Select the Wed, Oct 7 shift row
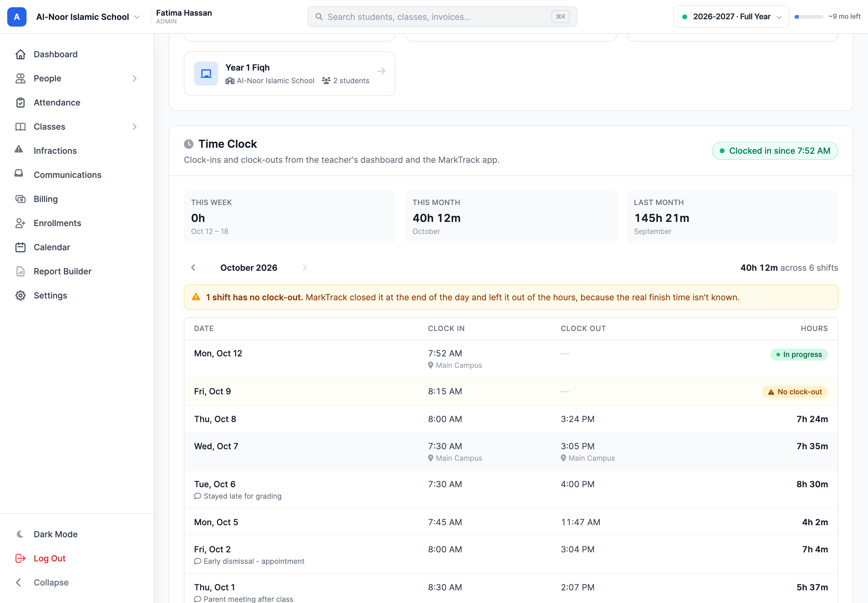The height and width of the screenshot is (603, 868). click(x=511, y=452)
